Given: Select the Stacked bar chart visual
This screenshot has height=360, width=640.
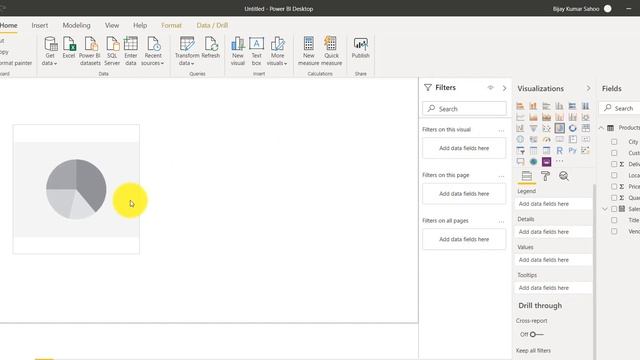Looking at the screenshot, I should click(x=520, y=106).
